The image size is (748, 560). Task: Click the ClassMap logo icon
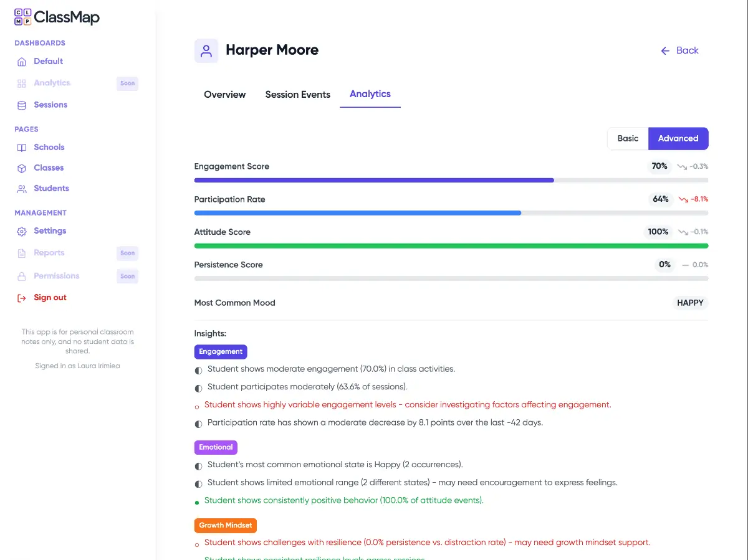[x=22, y=17]
